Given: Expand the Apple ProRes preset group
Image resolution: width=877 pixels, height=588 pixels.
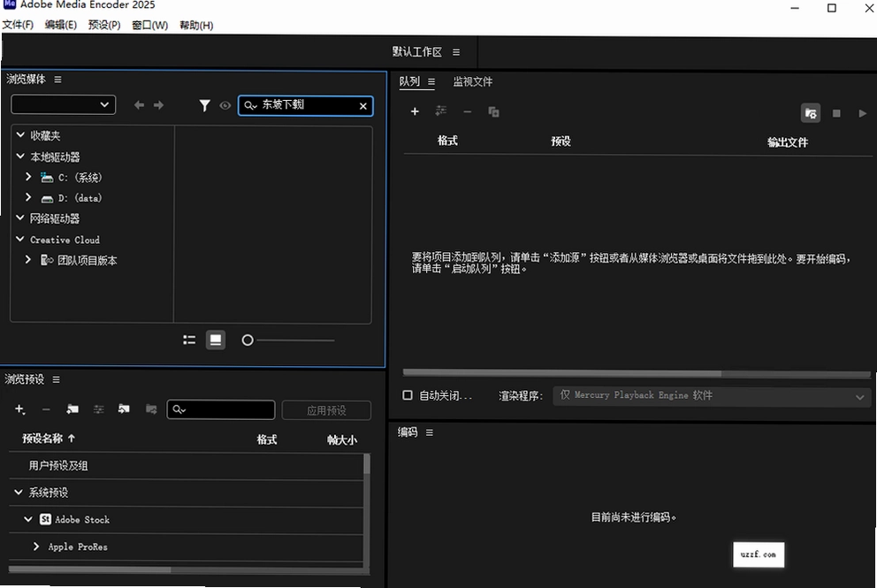Looking at the screenshot, I should 35,546.
